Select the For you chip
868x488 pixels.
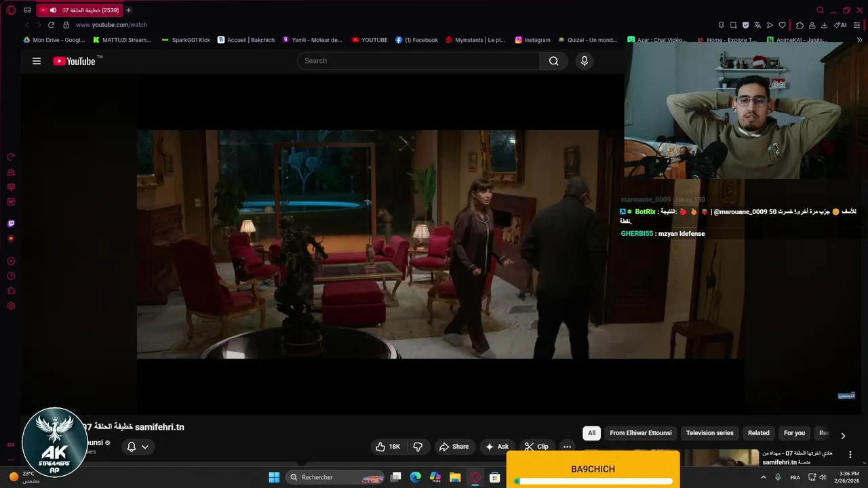[x=794, y=433]
